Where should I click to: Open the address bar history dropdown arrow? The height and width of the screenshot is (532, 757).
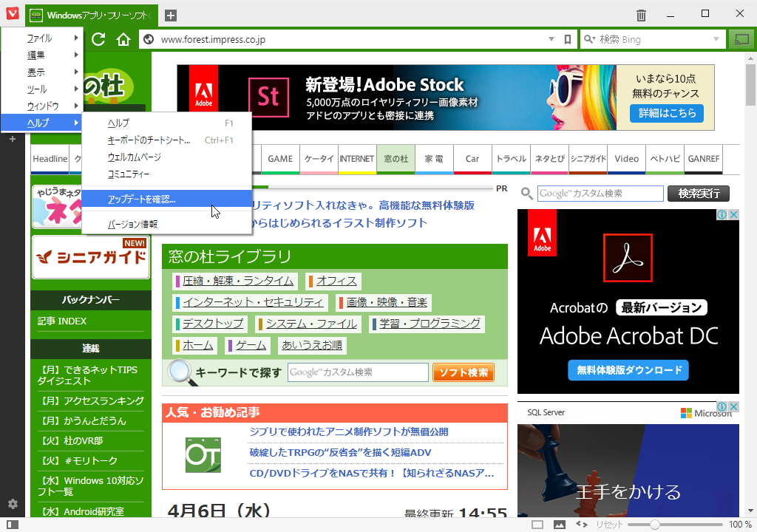pos(550,38)
